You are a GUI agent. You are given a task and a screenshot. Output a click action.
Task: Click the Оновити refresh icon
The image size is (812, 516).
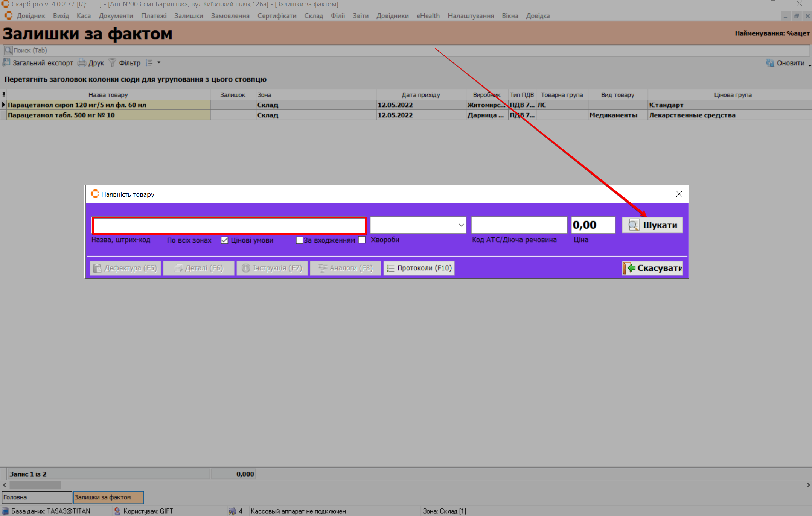[770, 63]
